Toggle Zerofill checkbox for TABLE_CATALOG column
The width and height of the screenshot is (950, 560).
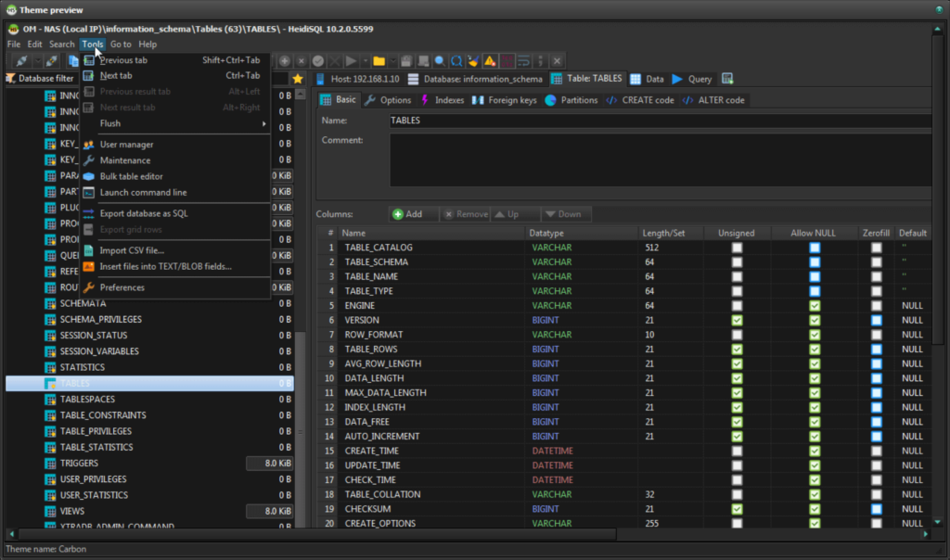click(x=876, y=248)
